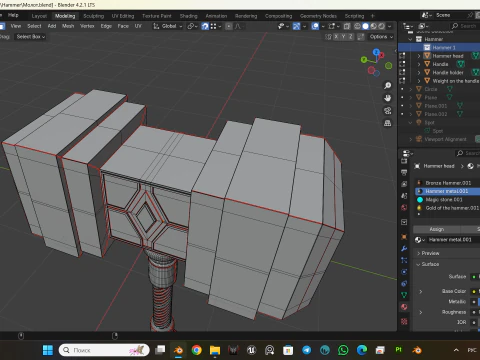Toggle viewport overlays button

click(x=315, y=26)
